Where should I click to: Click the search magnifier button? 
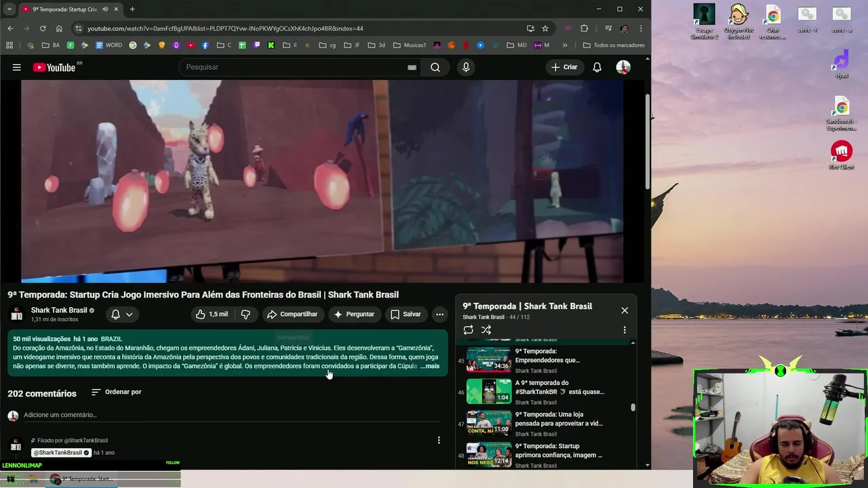(x=435, y=67)
